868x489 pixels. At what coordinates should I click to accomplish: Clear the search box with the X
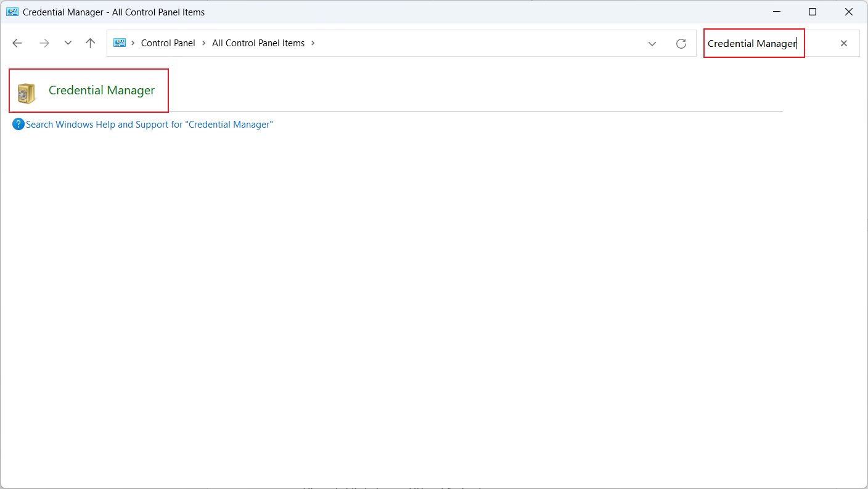pos(843,43)
